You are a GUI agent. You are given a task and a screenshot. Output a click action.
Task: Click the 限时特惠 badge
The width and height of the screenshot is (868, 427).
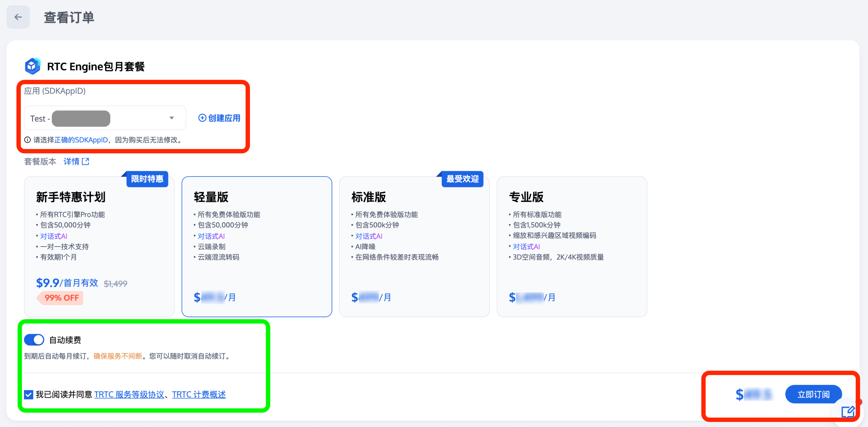147,179
